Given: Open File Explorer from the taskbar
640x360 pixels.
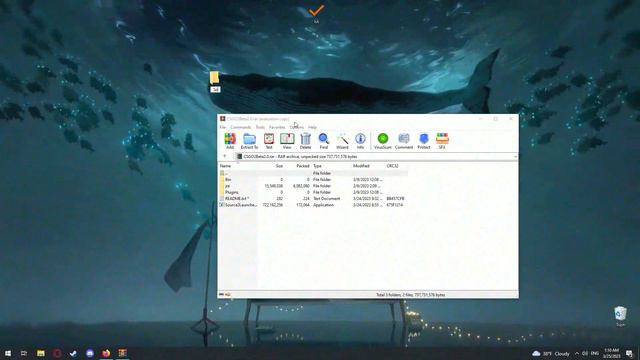Looking at the screenshot, I should [x=41, y=353].
